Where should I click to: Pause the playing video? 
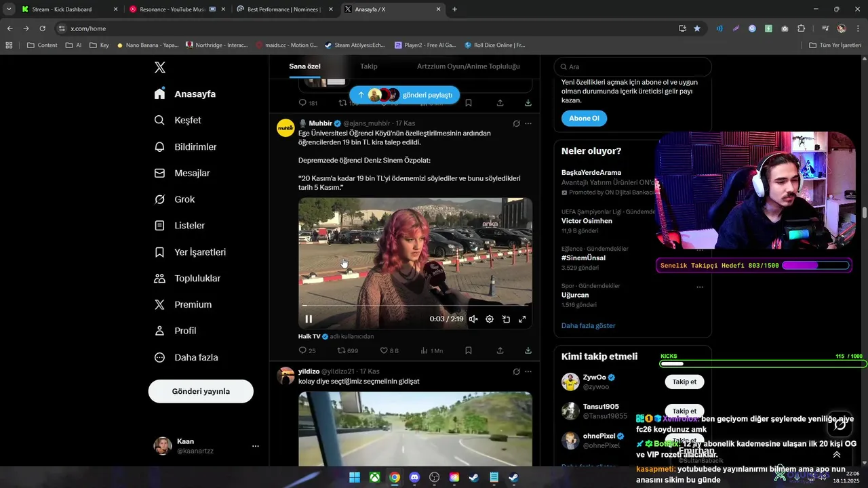[x=309, y=319]
